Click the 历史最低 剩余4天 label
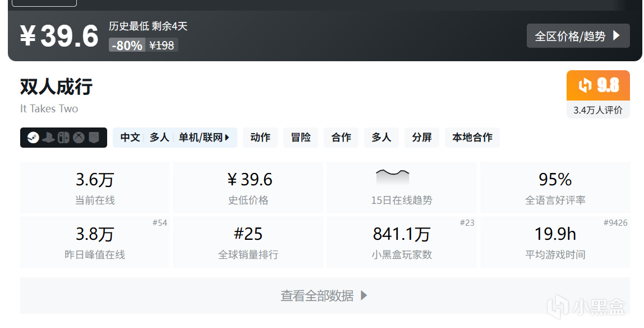Image resolution: width=644 pixels, height=328 pixels. pyautogui.click(x=148, y=26)
